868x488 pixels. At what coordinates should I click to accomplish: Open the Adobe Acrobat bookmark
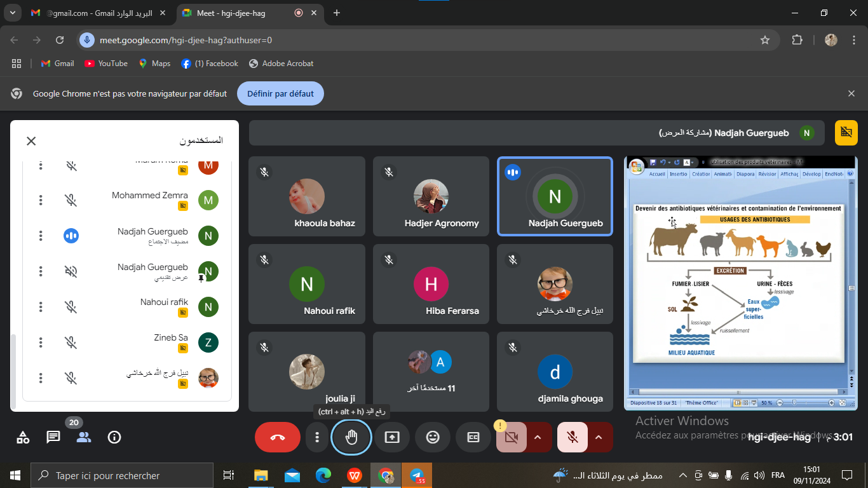coord(281,64)
